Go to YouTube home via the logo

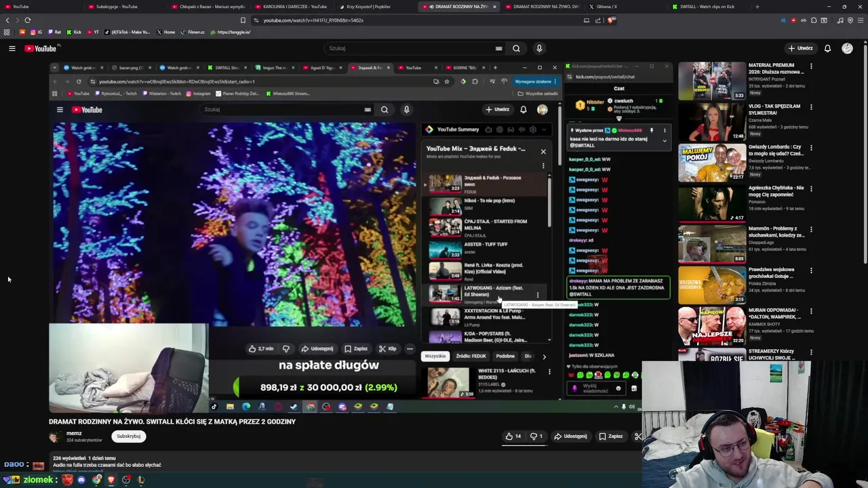(41, 48)
